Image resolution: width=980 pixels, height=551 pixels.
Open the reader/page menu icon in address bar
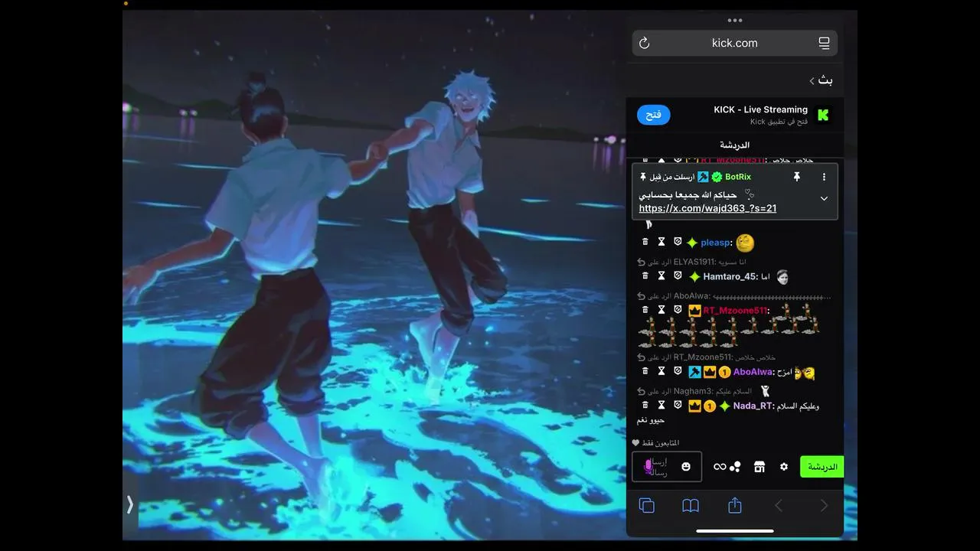tap(824, 43)
